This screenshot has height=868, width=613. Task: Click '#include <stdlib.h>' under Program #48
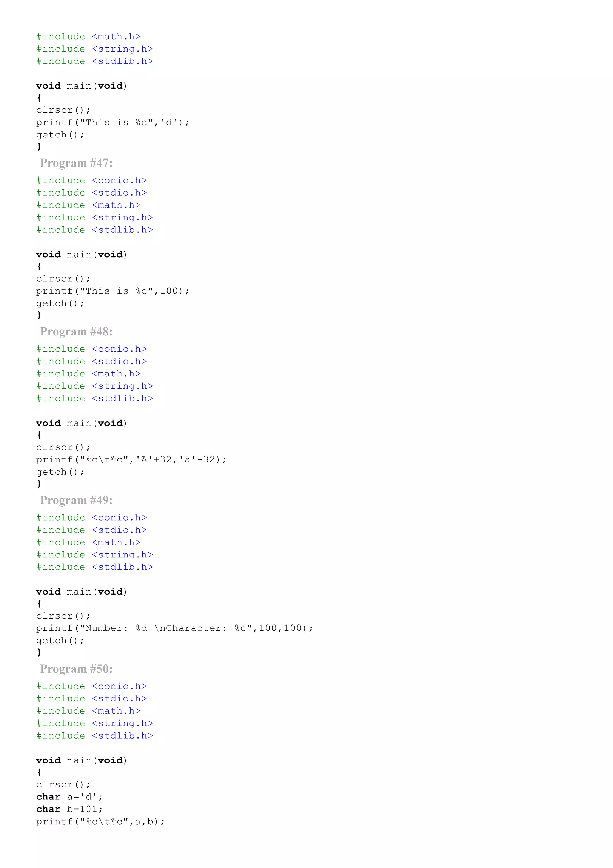click(x=94, y=398)
